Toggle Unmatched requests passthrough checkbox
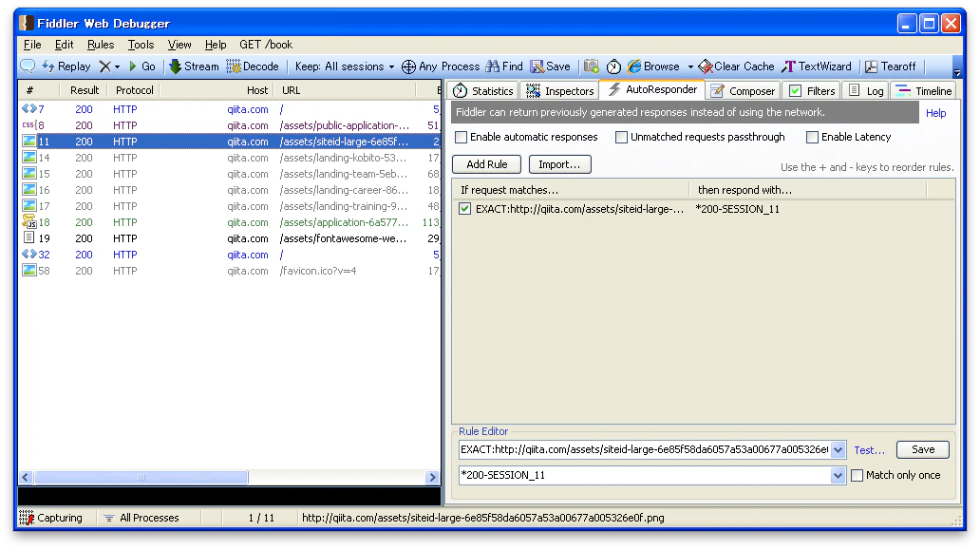980x550 pixels. point(621,137)
